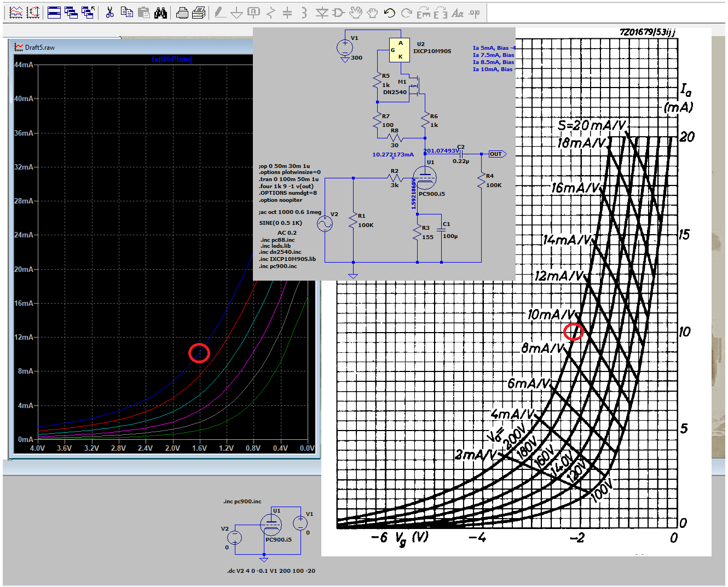
Task: Click the 0.0V horizontal axis label
Action: click(x=307, y=448)
